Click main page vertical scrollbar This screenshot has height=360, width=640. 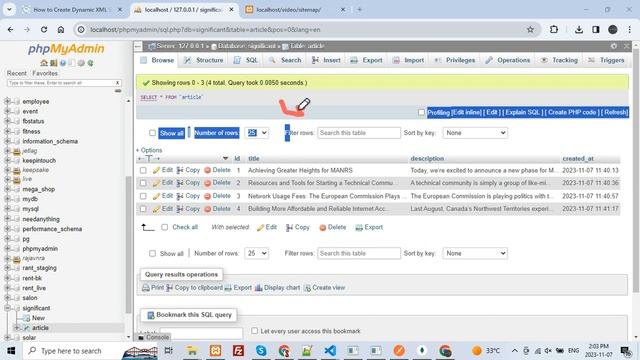click(636, 171)
